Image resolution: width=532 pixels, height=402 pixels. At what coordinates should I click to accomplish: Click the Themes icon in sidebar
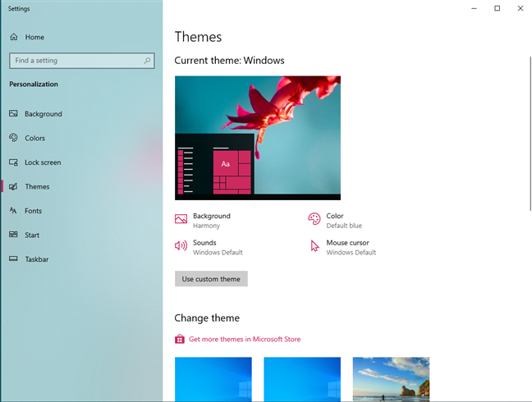point(13,186)
